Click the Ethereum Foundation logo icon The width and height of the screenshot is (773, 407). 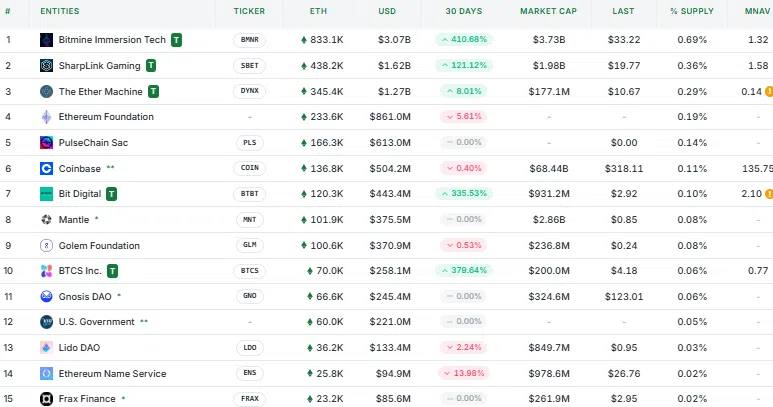click(46, 117)
